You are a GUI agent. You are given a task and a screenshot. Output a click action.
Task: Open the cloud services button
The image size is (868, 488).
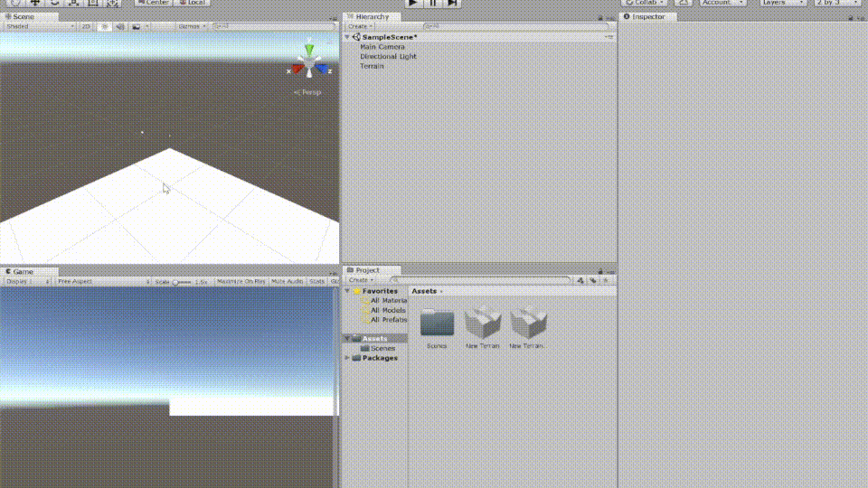click(x=684, y=3)
